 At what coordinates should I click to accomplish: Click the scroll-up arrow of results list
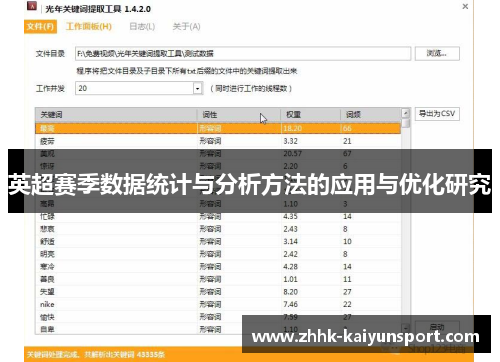pos(405,113)
